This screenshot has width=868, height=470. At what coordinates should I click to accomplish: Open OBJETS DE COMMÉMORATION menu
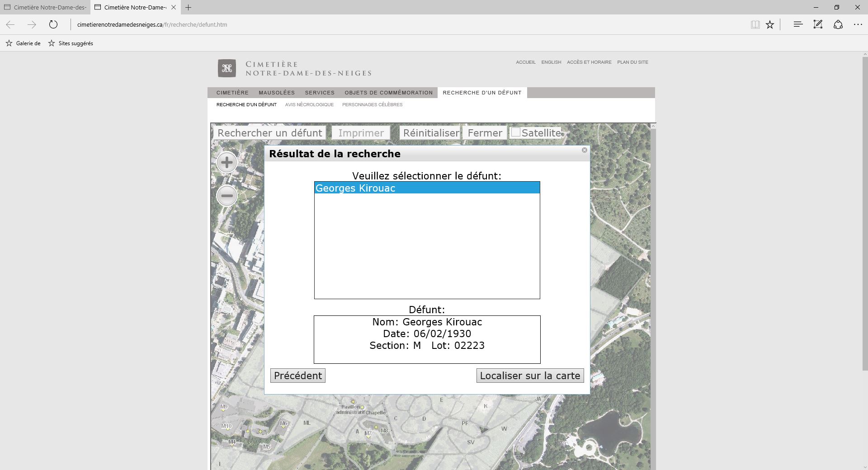(389, 93)
